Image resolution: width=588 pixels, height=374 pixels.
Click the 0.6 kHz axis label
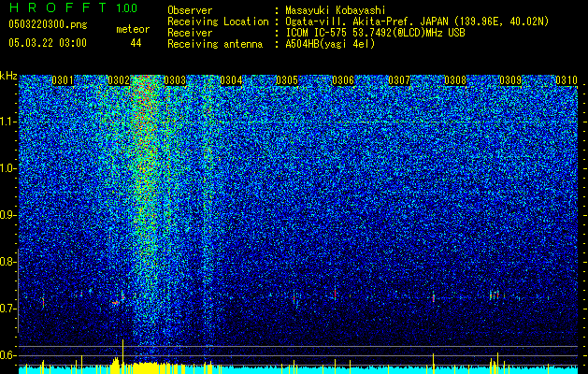coord(7,355)
